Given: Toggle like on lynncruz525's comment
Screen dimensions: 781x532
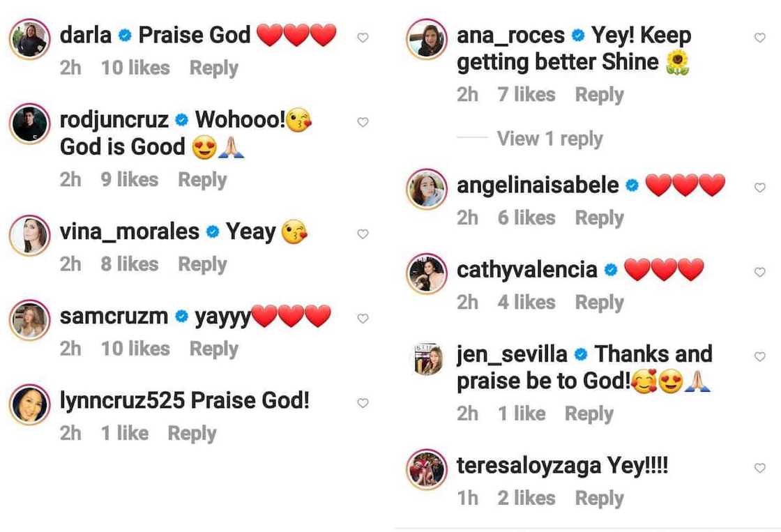Looking at the screenshot, I should (363, 403).
